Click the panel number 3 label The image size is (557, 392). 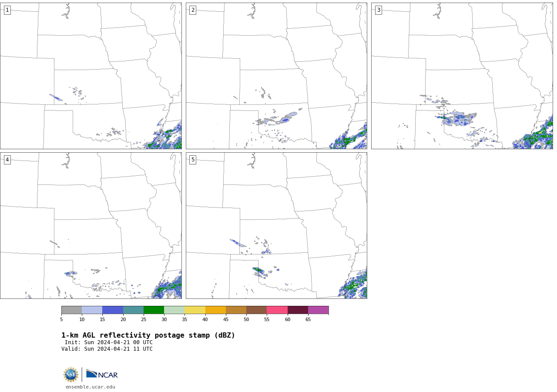point(378,10)
